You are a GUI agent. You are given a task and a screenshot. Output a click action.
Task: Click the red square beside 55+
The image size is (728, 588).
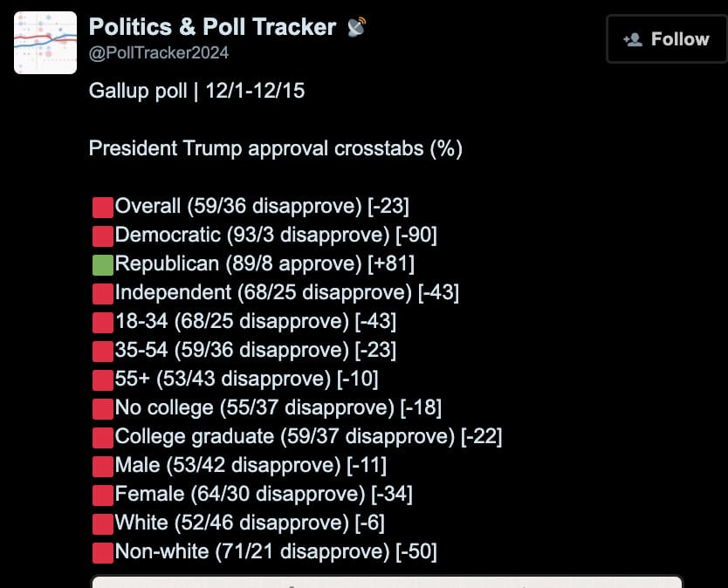coord(103,379)
